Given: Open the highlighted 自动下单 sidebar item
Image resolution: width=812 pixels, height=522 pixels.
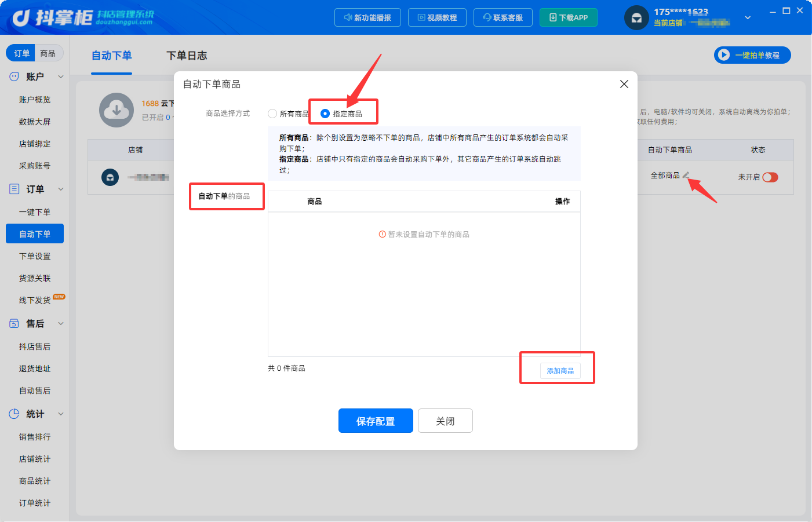Looking at the screenshot, I should pos(35,234).
